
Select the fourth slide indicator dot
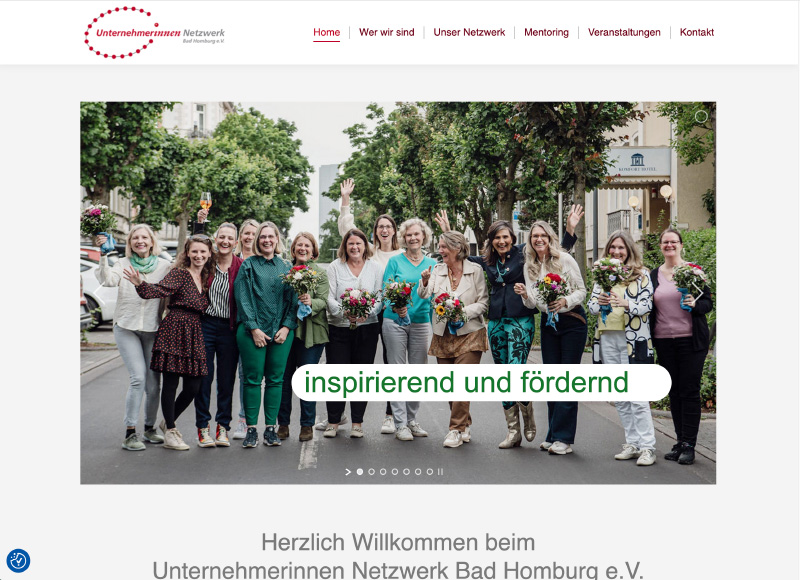395,472
